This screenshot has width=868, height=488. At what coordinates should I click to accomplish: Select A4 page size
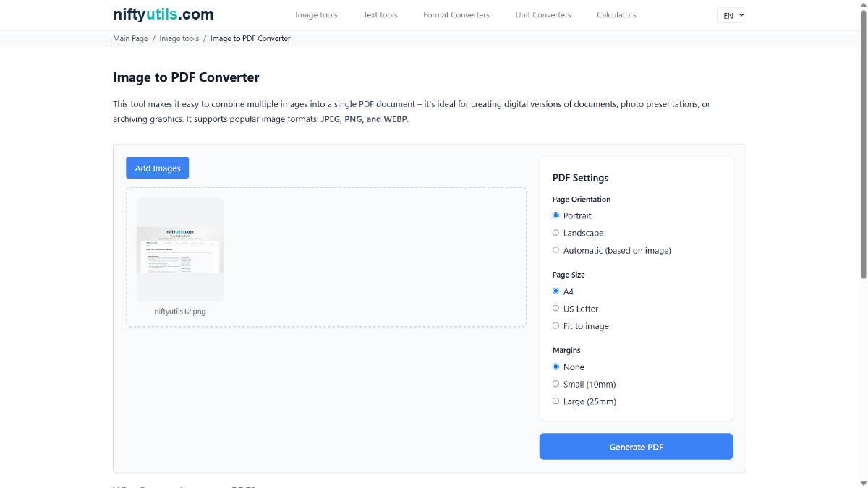(x=556, y=291)
